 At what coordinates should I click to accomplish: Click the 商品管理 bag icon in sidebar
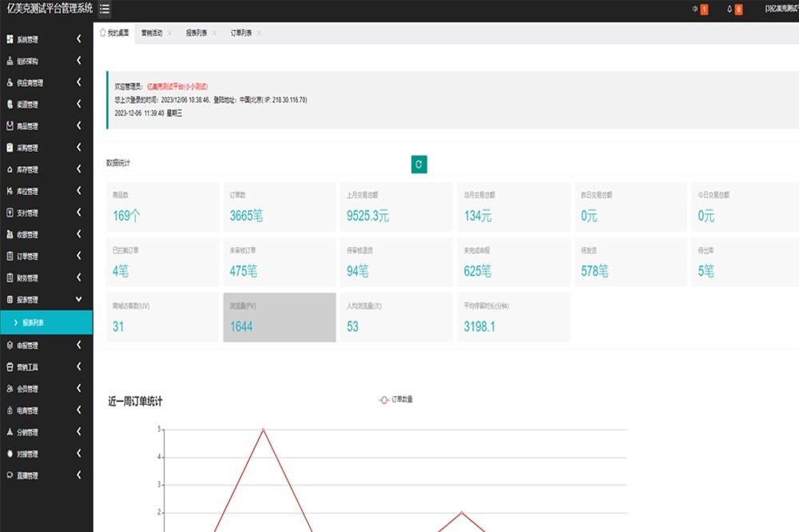pos(10,126)
